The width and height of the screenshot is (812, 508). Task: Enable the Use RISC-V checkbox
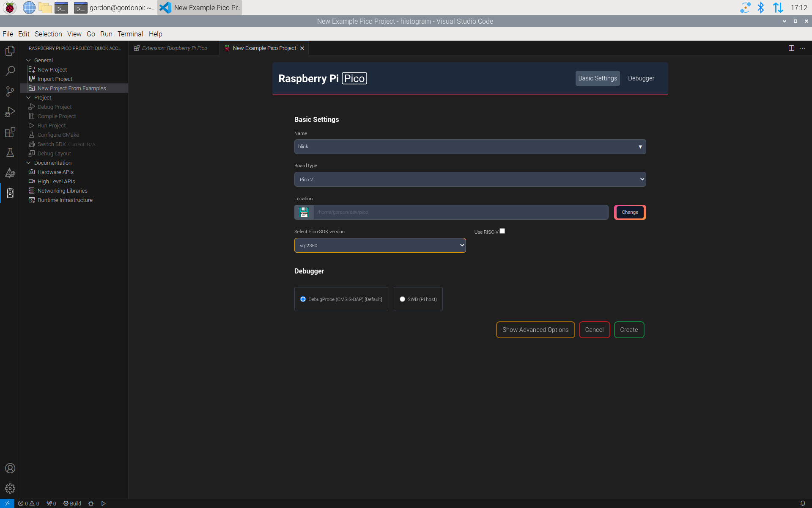pyautogui.click(x=502, y=231)
